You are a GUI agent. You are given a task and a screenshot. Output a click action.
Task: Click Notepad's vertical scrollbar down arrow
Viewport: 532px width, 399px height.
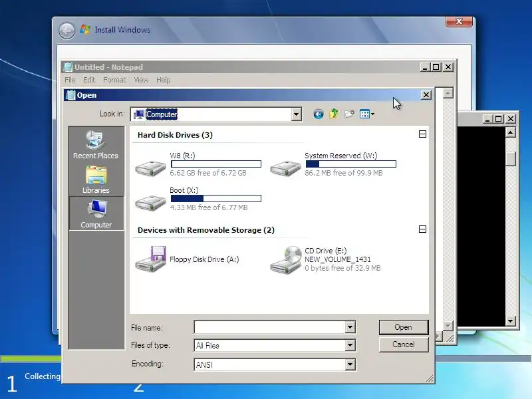pyautogui.click(x=448, y=326)
